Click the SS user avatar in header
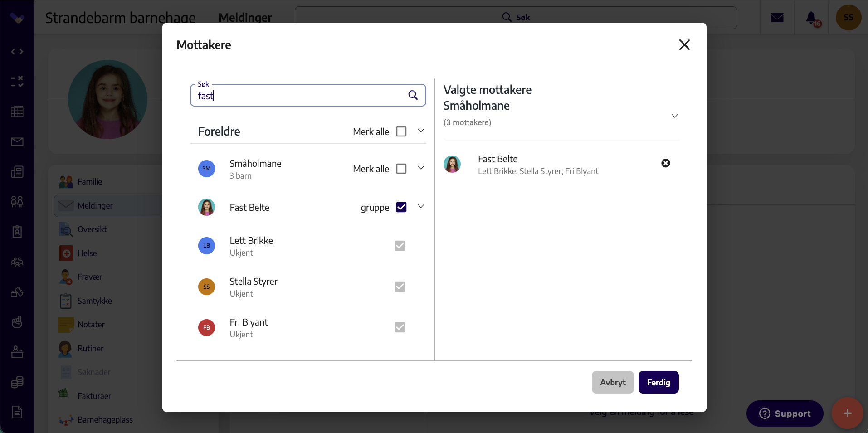 (x=848, y=18)
